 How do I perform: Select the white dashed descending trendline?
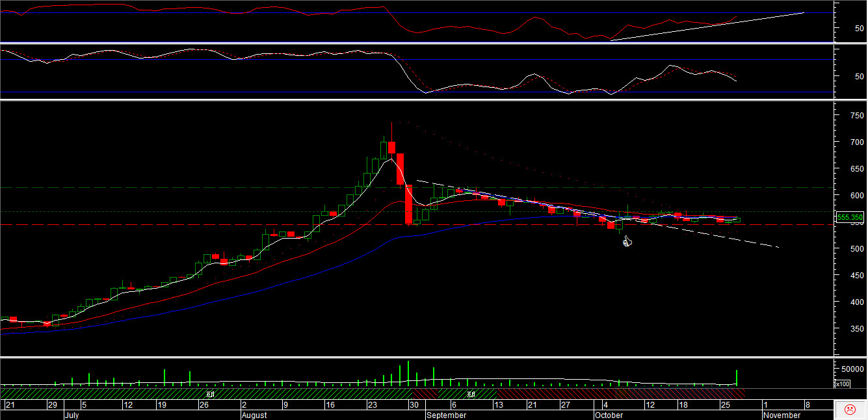click(715, 235)
